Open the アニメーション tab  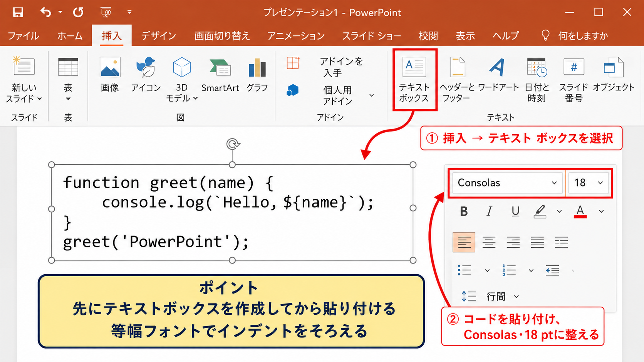pos(296,36)
